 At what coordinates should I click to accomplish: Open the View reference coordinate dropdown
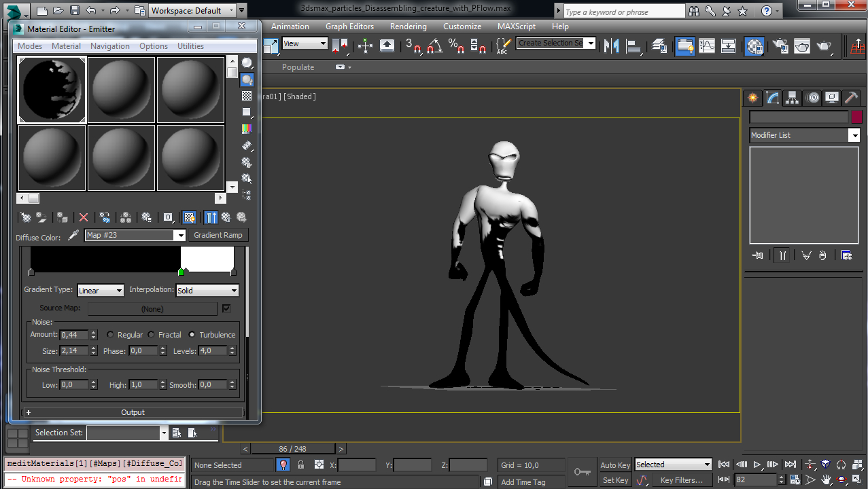(x=305, y=43)
